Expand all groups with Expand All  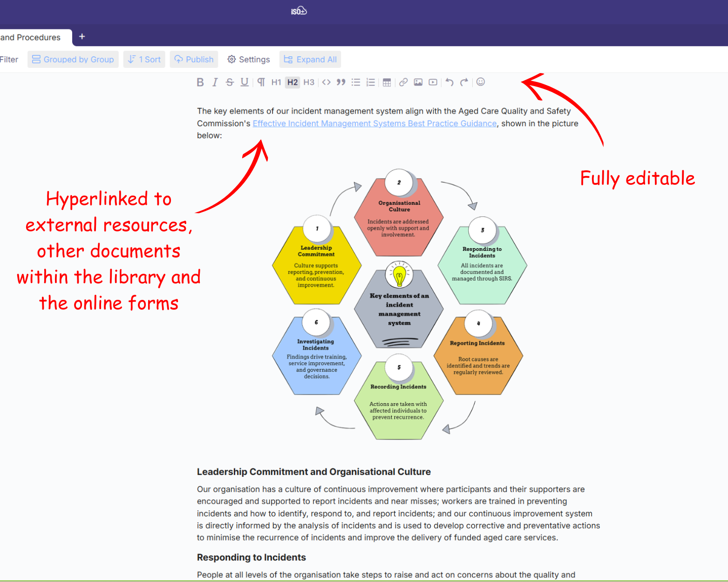[x=310, y=60]
